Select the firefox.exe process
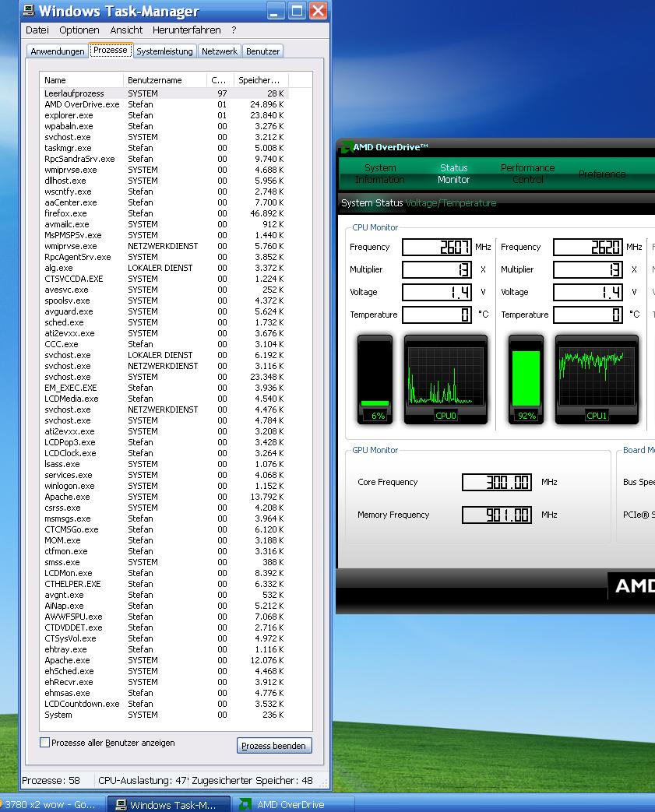Viewport: 655px width, 812px height. [164, 213]
